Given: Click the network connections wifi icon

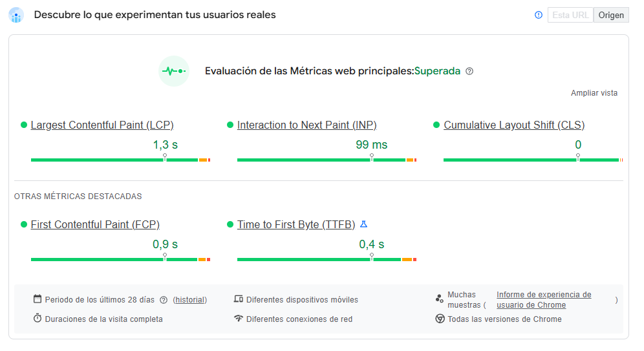Looking at the screenshot, I should tap(239, 319).
